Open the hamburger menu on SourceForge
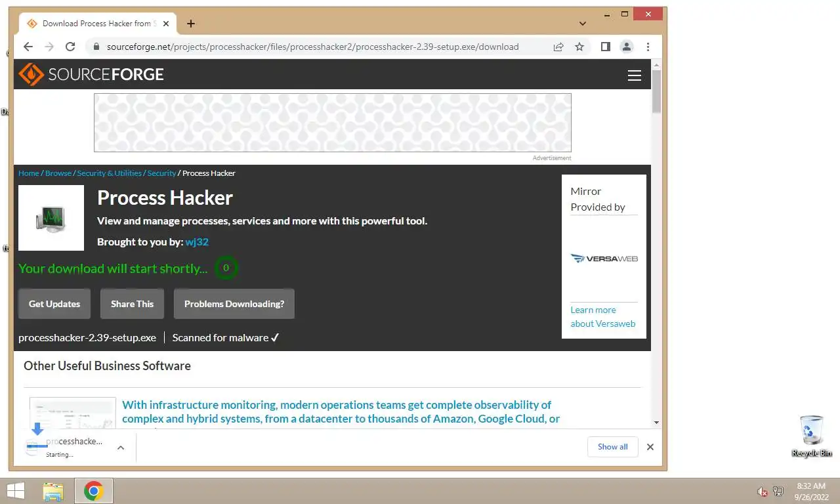The height and width of the screenshot is (504, 840). (634, 75)
